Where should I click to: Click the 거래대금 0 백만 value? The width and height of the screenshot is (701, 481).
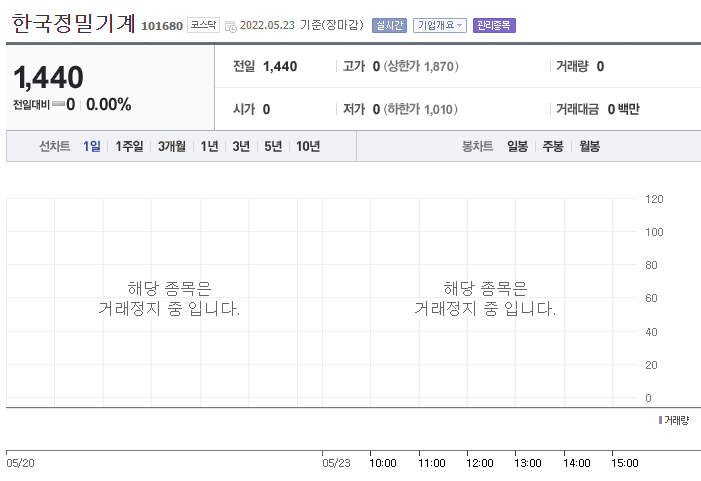point(624,110)
